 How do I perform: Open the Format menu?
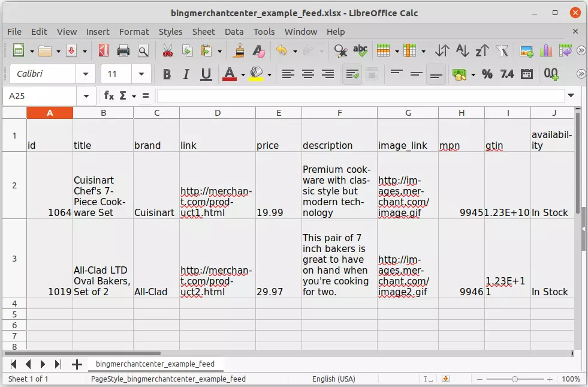coord(134,32)
